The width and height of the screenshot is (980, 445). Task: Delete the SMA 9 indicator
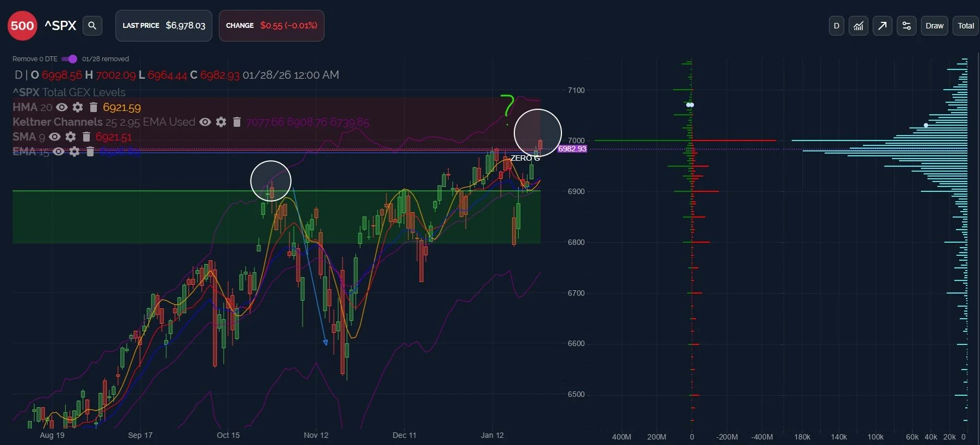(x=86, y=137)
